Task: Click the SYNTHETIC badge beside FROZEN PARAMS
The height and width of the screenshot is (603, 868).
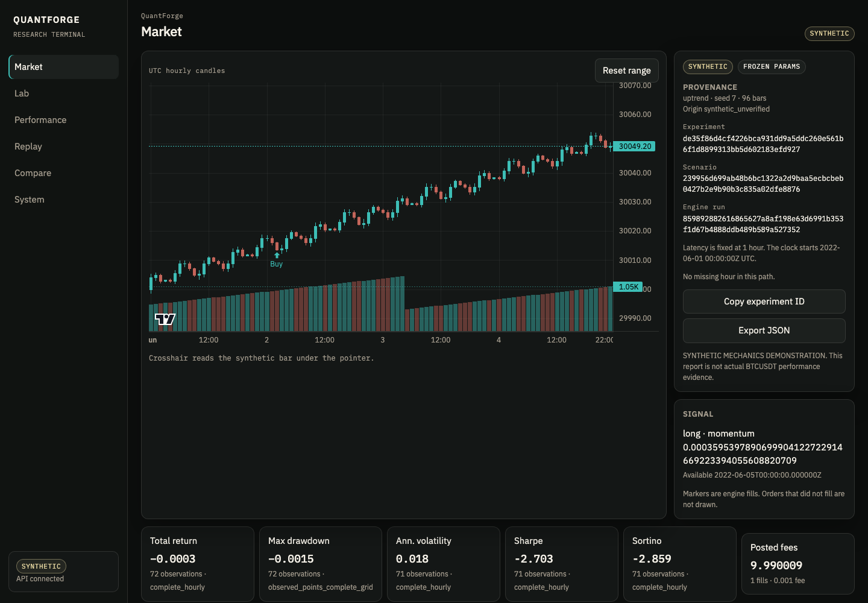Action: coord(708,67)
